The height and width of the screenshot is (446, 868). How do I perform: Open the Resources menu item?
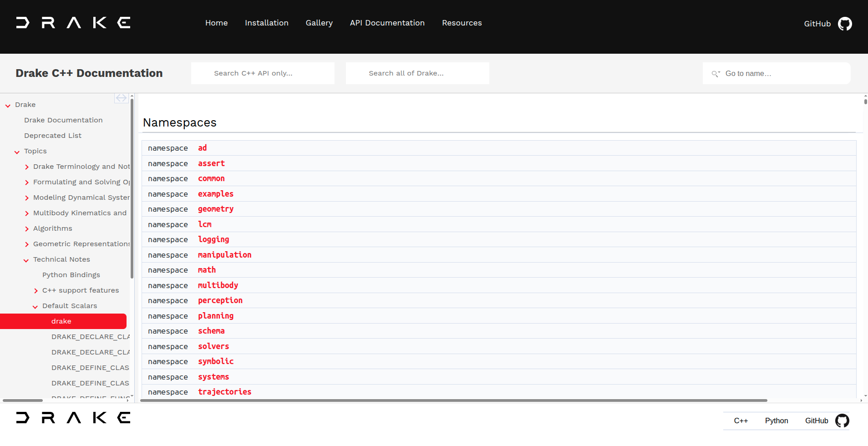click(462, 23)
